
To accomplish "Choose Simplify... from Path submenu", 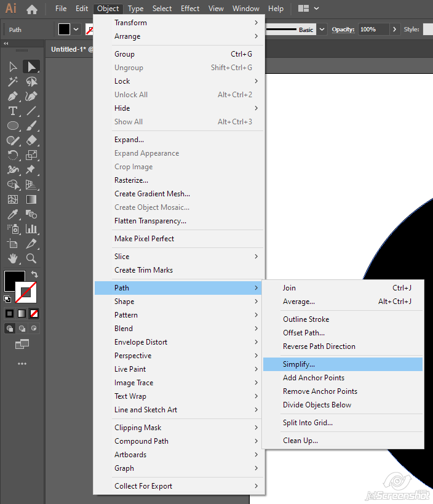I will tap(343, 364).
